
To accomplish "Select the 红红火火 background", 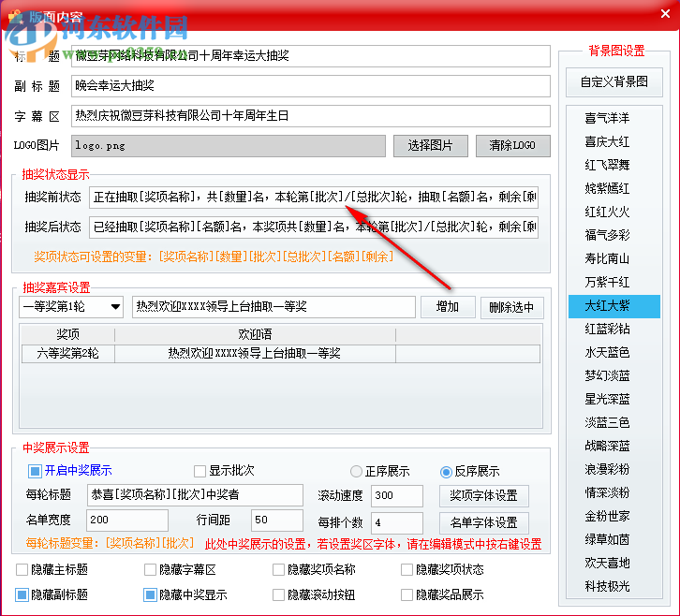I will click(614, 212).
